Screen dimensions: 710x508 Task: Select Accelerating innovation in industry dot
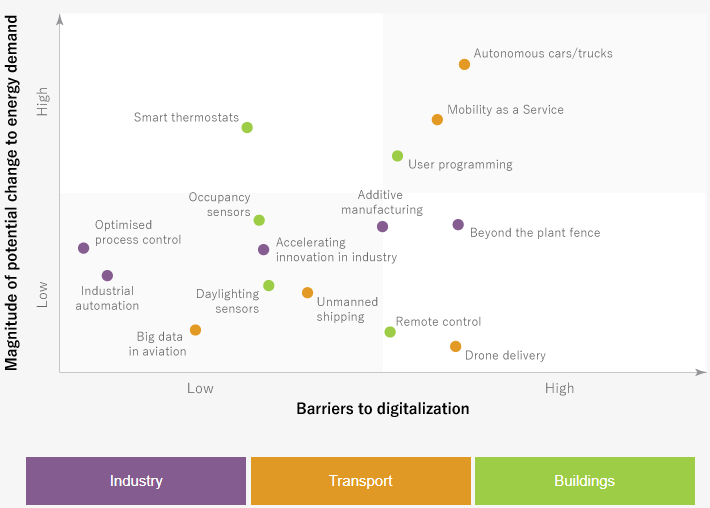click(x=263, y=250)
